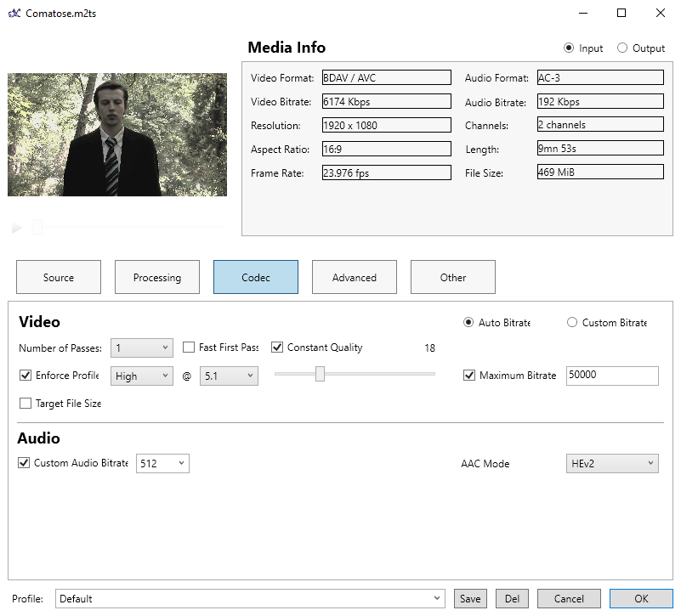
Task: Open the Number of Passes dropdown
Action: 142,348
